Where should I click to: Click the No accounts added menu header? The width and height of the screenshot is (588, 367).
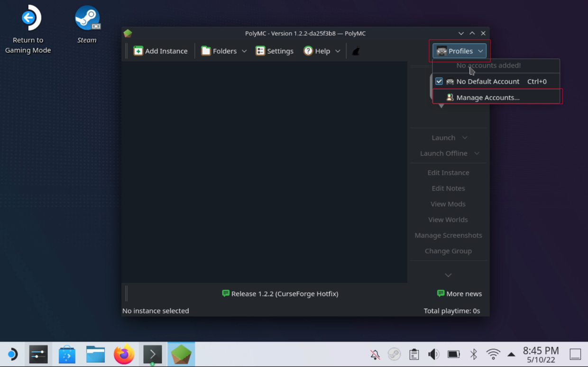coord(488,65)
